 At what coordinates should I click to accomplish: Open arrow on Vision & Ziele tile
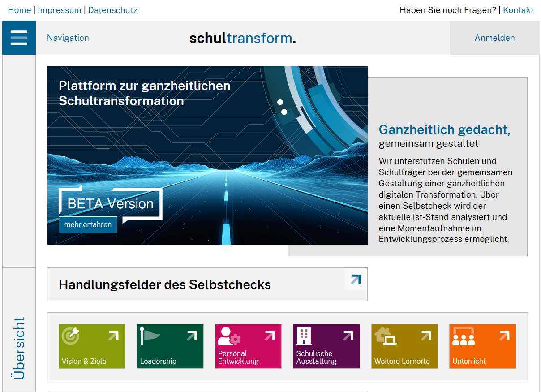(x=113, y=336)
